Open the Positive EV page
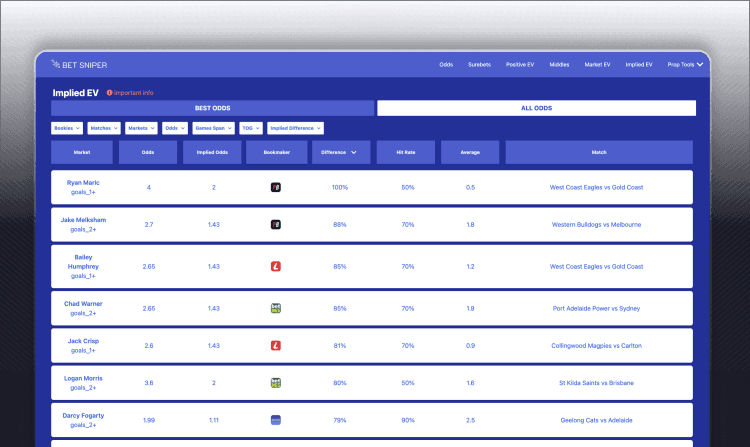Image resolution: width=750 pixels, height=447 pixels. click(x=520, y=65)
